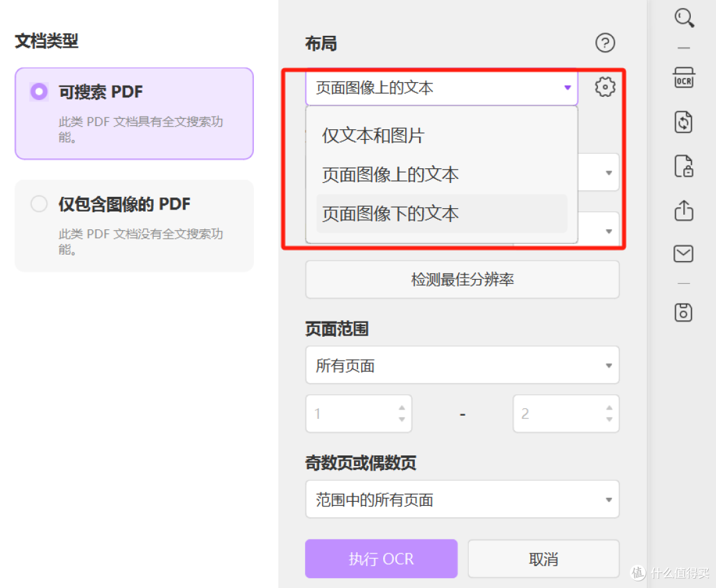Open layout settings gear icon
This screenshot has height=588, width=716.
point(605,87)
